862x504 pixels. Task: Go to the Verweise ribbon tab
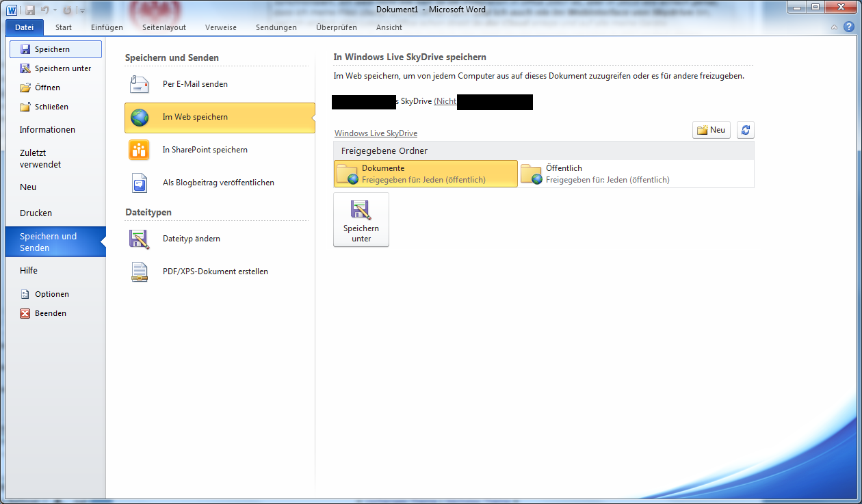[x=221, y=27]
